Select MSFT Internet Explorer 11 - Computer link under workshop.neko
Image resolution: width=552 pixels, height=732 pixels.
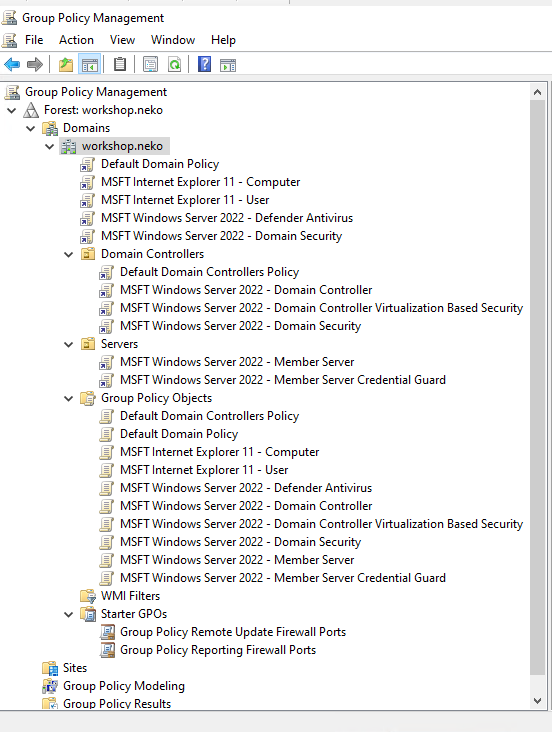pos(200,182)
